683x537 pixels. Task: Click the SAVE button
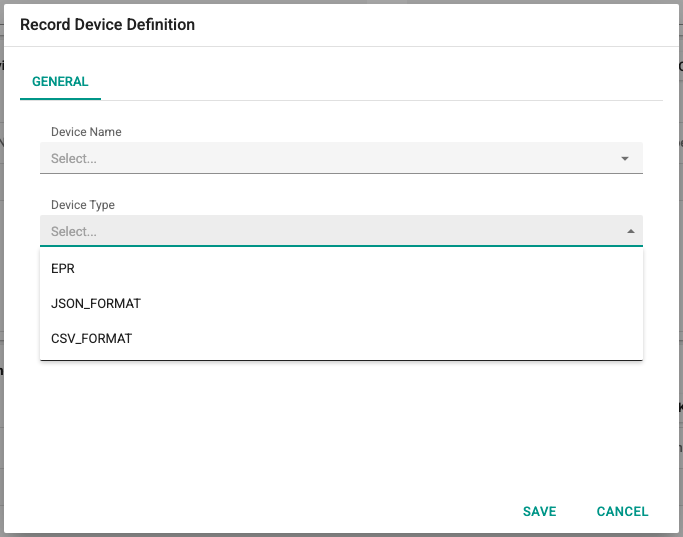tap(539, 511)
